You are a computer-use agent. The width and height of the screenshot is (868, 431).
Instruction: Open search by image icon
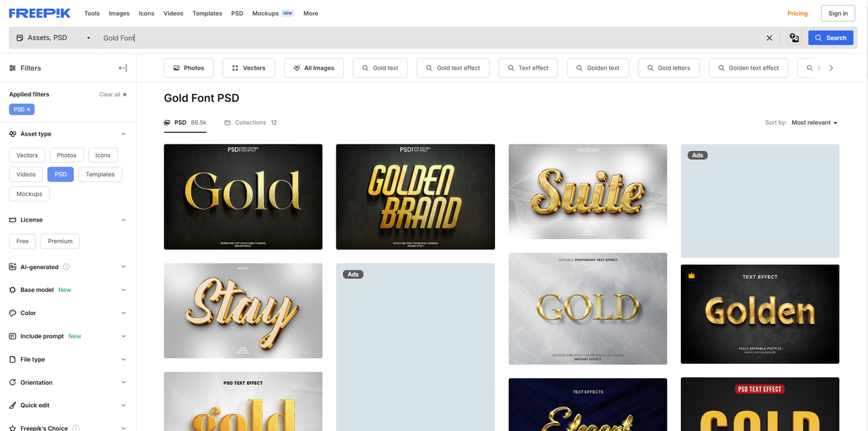click(x=794, y=38)
